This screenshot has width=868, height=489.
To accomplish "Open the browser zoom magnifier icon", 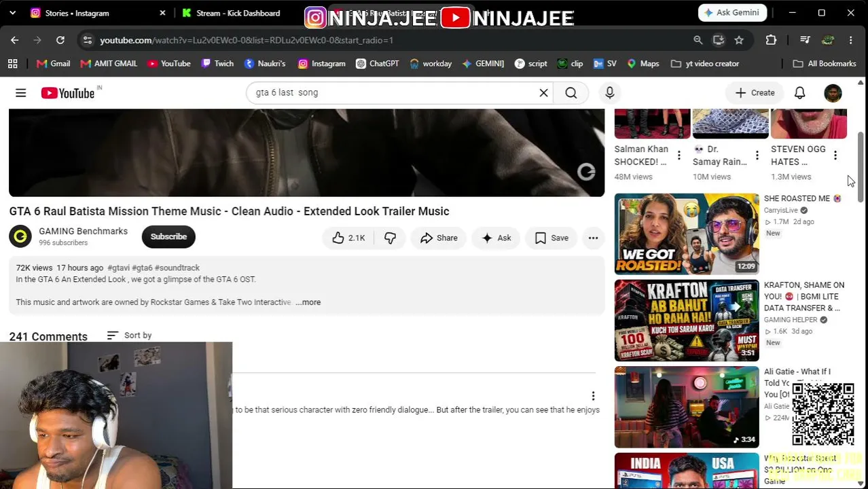I will (698, 40).
